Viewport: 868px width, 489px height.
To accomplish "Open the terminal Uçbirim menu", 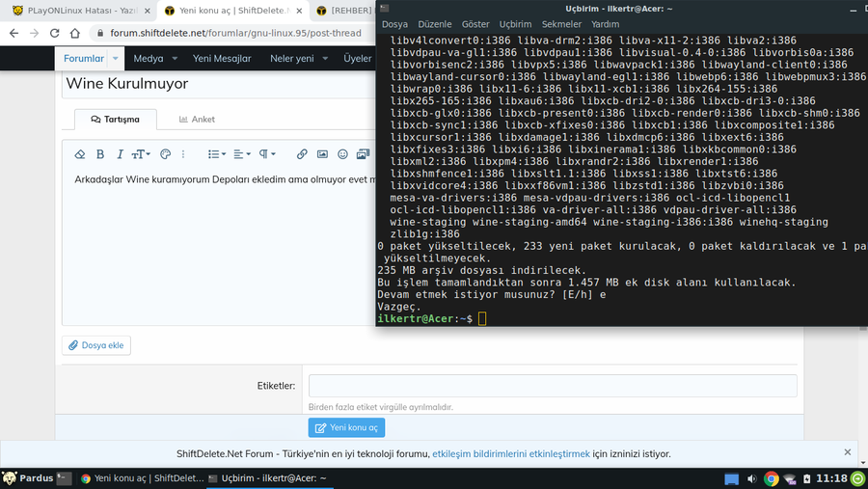I will pos(515,24).
